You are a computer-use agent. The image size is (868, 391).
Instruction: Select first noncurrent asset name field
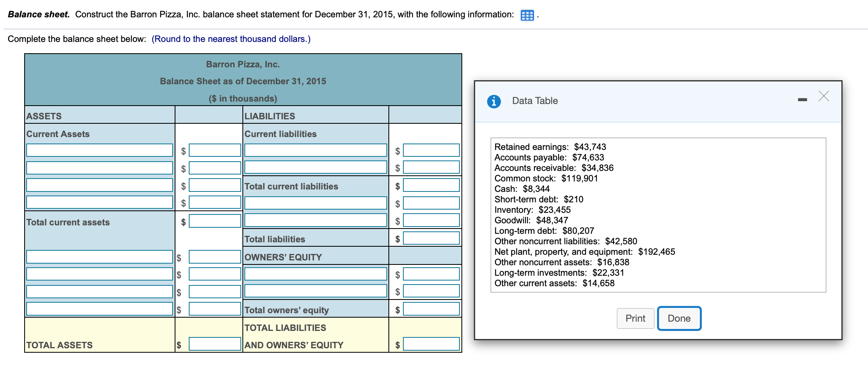pyautogui.click(x=100, y=257)
